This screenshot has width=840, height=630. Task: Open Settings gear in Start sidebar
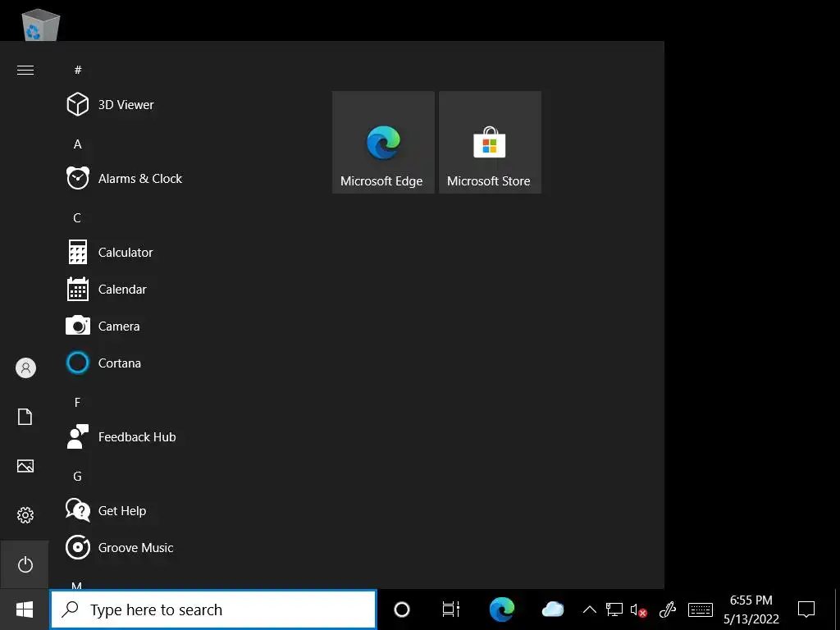[25, 515]
